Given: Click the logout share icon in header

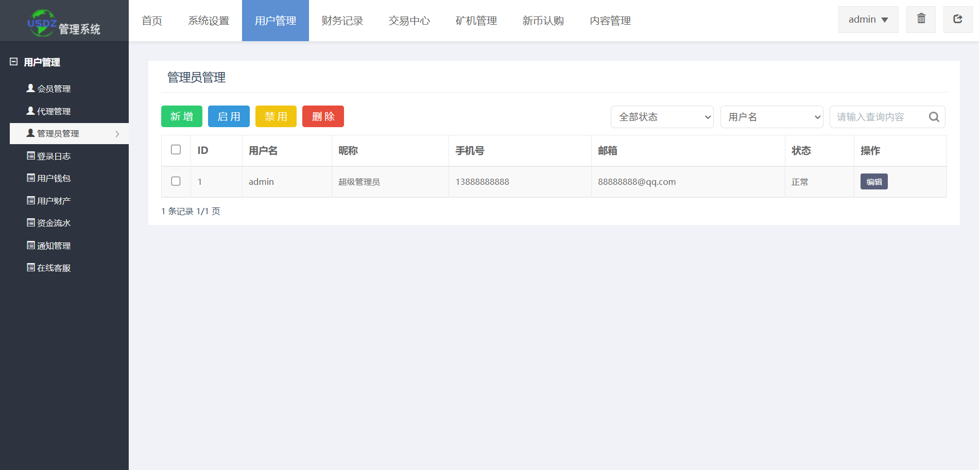Looking at the screenshot, I should click(x=957, y=19).
